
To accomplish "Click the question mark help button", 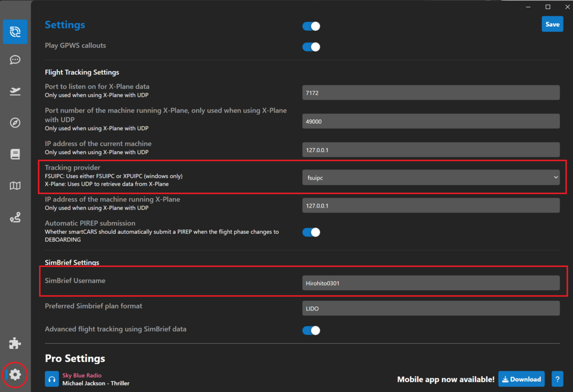I will pos(557,379).
